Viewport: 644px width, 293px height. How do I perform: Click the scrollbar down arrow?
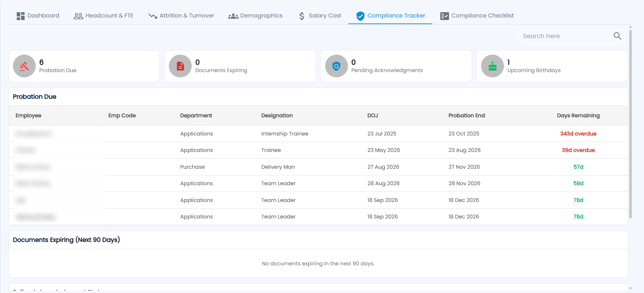click(630, 289)
